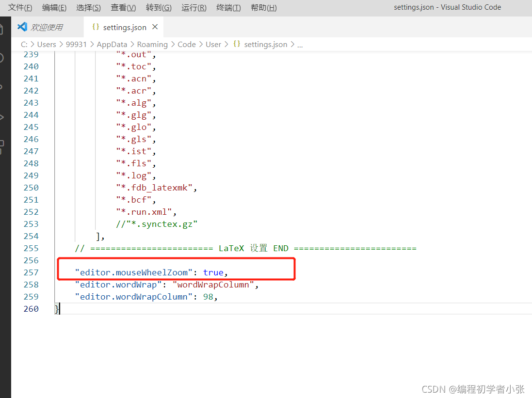Screen dimensions: 532x398
Task: Click the Users breadcrumb segment
Action: pos(47,45)
